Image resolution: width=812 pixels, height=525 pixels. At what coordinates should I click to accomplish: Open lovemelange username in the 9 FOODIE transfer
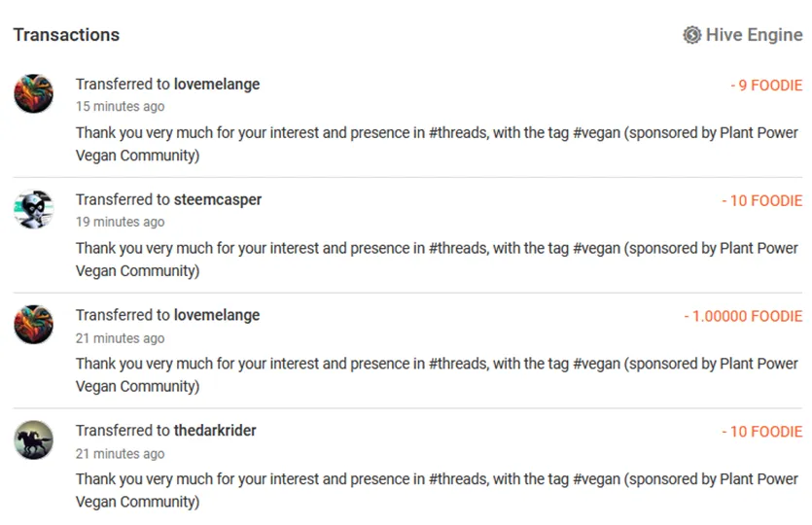pos(217,85)
